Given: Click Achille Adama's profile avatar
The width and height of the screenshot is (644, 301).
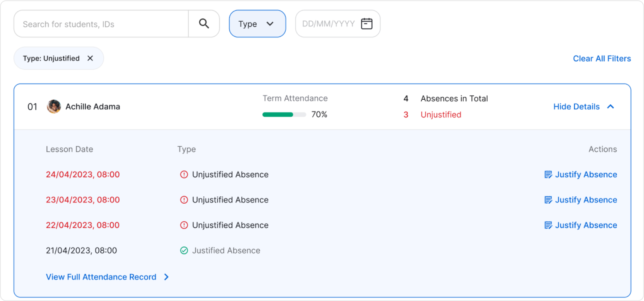Looking at the screenshot, I should pyautogui.click(x=54, y=107).
